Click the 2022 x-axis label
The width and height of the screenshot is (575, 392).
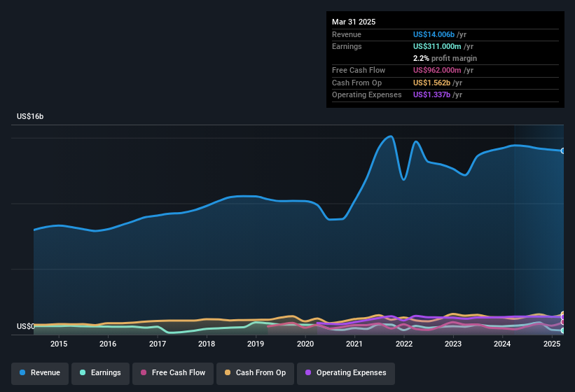tap(403, 344)
